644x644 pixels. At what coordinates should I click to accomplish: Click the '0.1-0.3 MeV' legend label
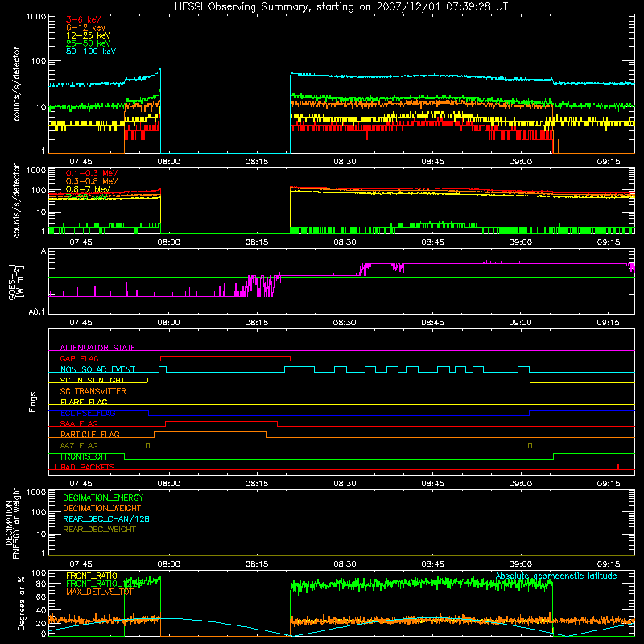(92, 173)
